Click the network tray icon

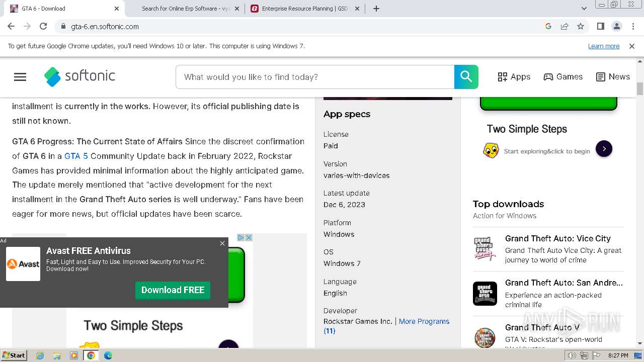click(584, 355)
